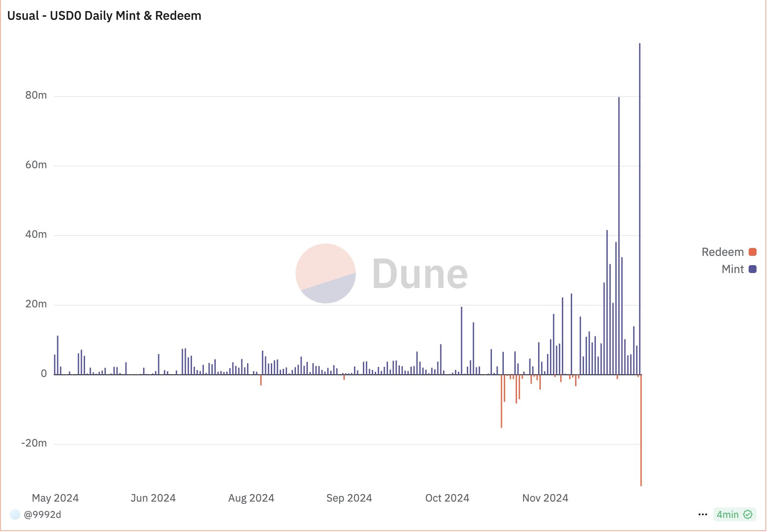Toggle the Mint series legend label
The image size is (768, 532).
click(732, 269)
